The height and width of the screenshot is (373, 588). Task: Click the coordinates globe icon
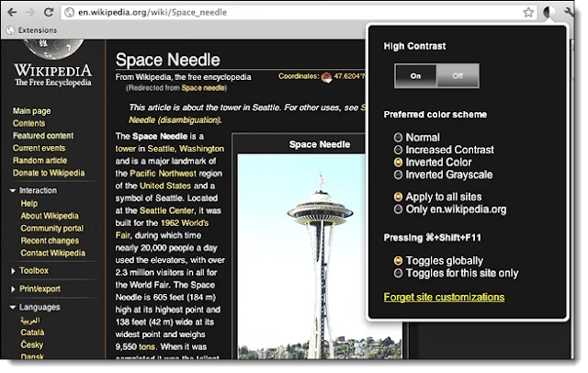pos(327,77)
